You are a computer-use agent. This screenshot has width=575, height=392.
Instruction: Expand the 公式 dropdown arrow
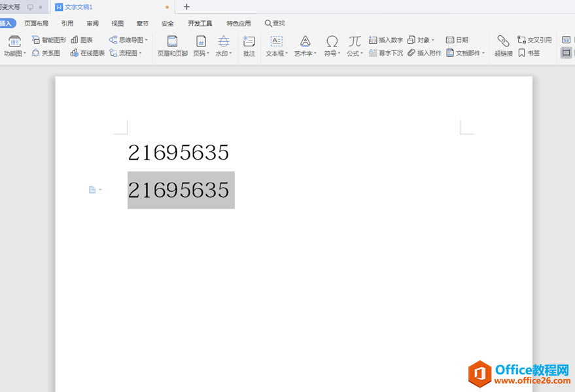362,54
